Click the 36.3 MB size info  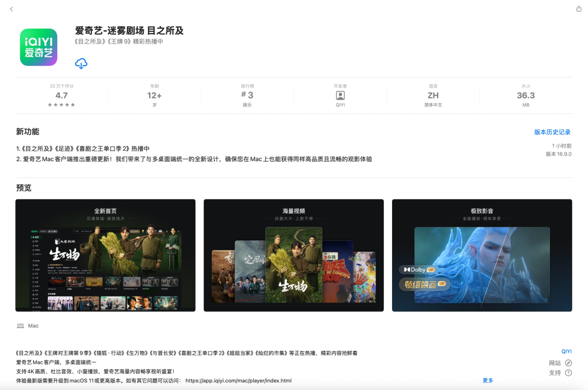pos(526,96)
